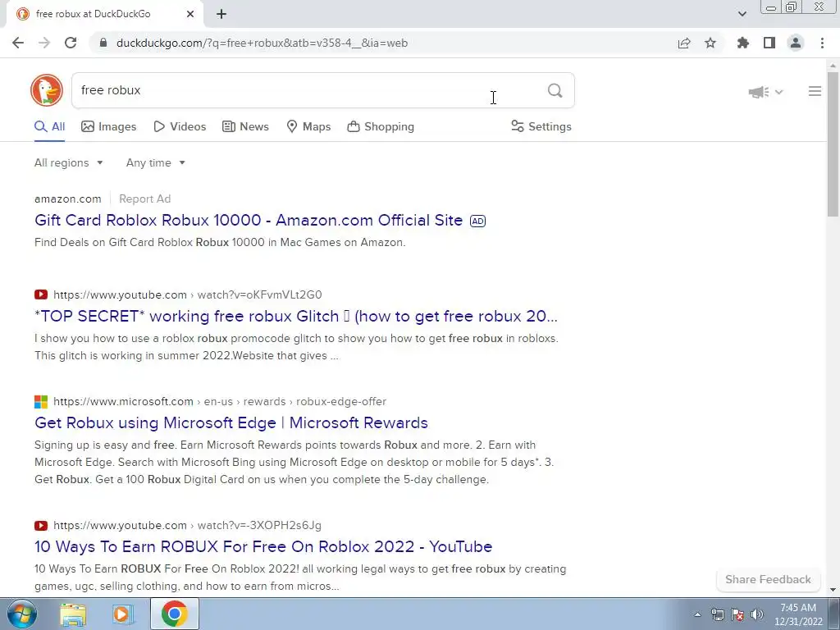Open Windows Media Player from the taskbar

pos(123,614)
